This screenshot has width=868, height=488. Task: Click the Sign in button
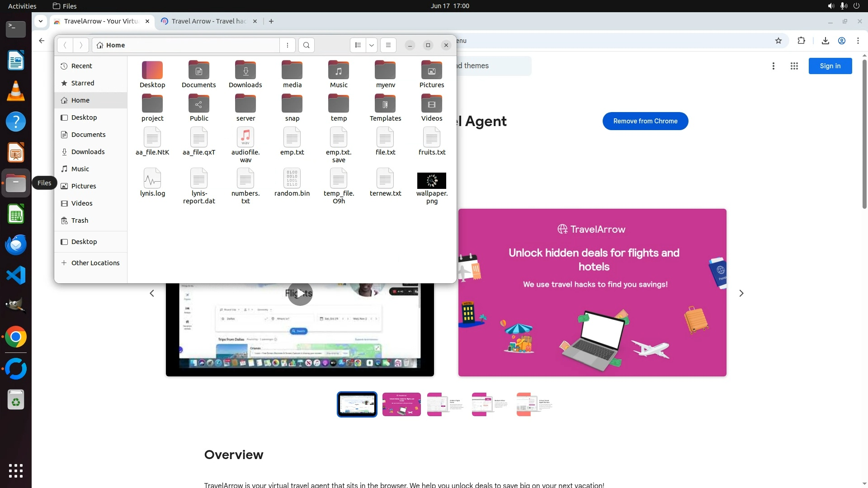click(830, 66)
